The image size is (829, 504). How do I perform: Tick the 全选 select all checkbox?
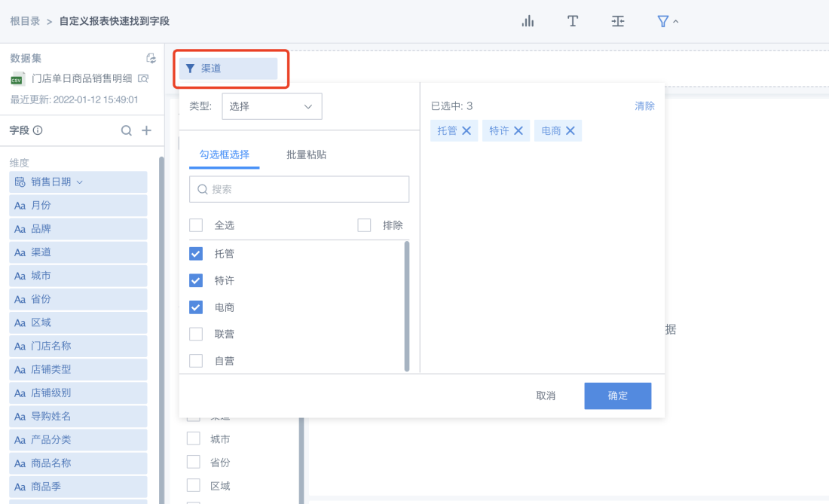pyautogui.click(x=196, y=225)
